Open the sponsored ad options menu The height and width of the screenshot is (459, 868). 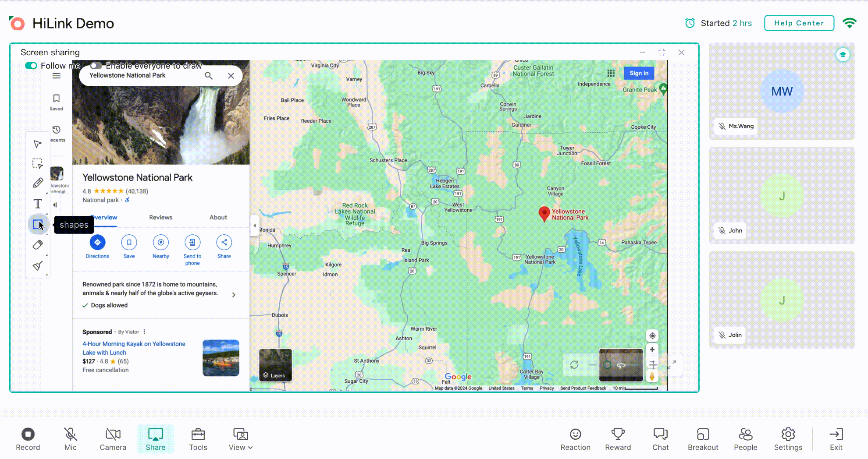click(144, 332)
